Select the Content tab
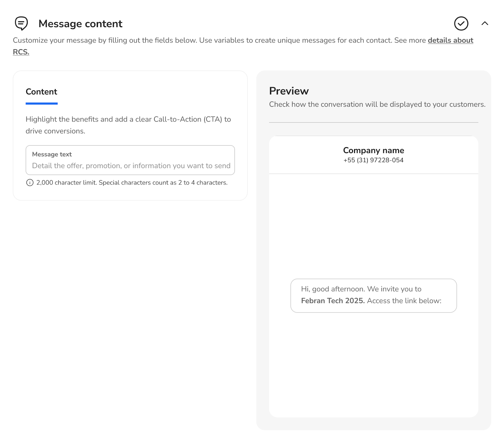Image resolution: width=504 pixels, height=443 pixels. pyautogui.click(x=41, y=92)
